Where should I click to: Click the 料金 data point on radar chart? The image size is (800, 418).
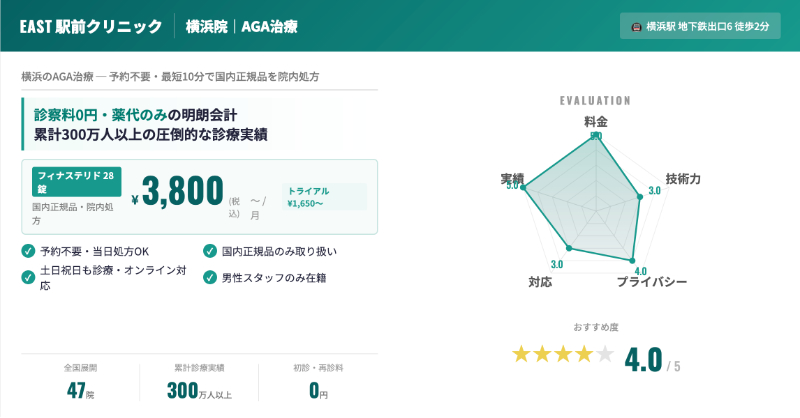tap(596, 137)
